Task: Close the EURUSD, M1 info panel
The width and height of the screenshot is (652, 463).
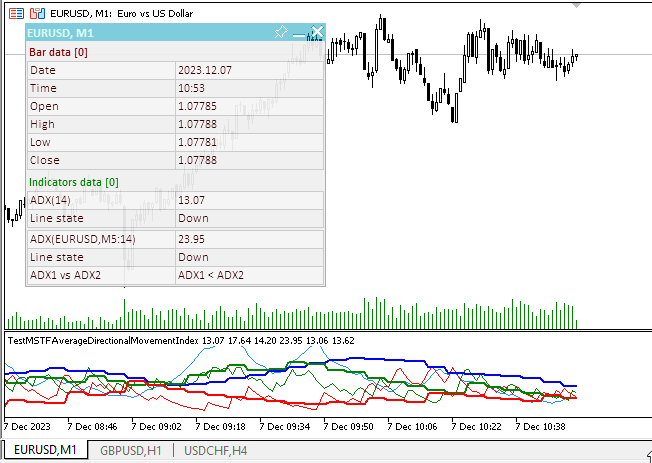Action: tap(317, 32)
